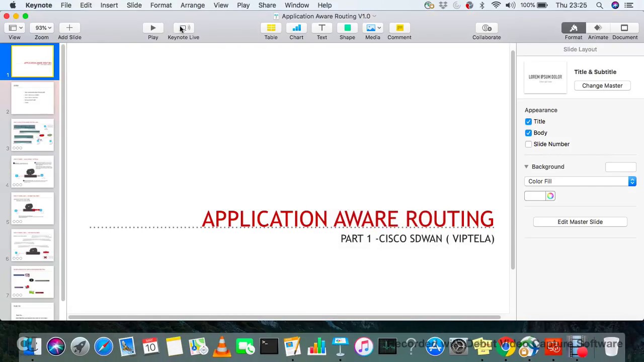Image resolution: width=644 pixels, height=362 pixels.
Task: Add a Comment to the slide
Action: (399, 28)
